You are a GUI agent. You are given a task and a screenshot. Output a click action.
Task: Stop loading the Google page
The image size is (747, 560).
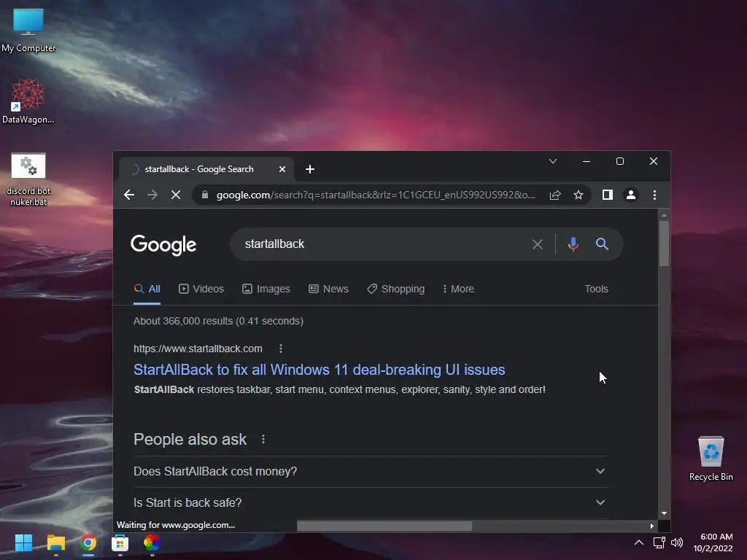(x=176, y=195)
